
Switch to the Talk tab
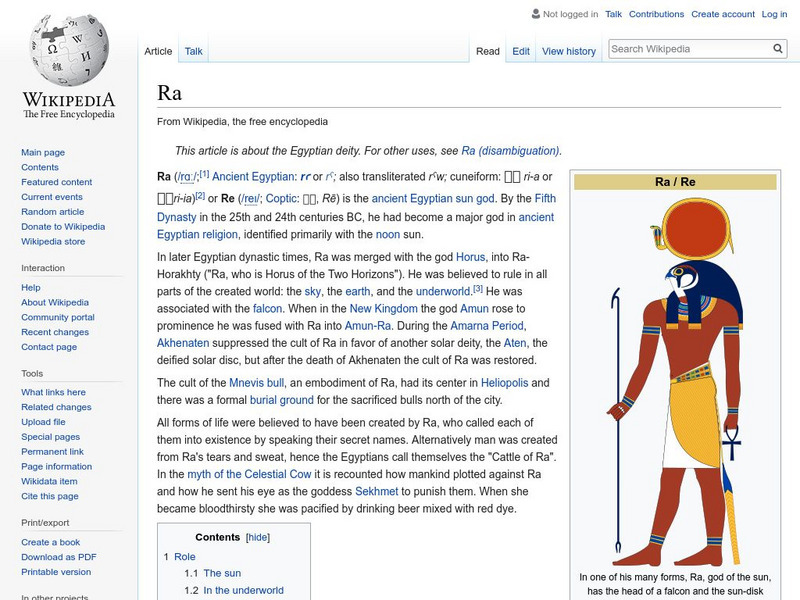tap(193, 51)
